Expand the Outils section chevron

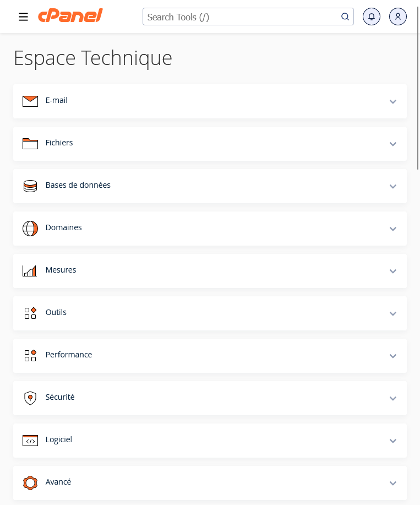[x=392, y=313]
